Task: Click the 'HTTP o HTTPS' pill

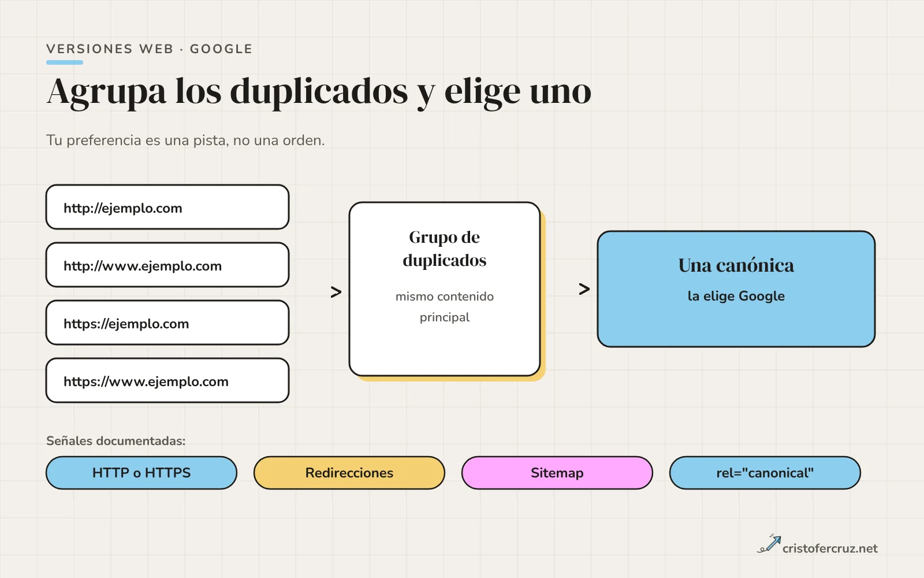Action: click(141, 473)
